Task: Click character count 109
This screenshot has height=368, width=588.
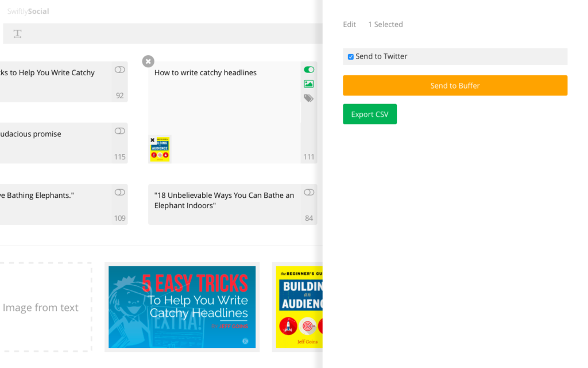Action: [x=119, y=218]
